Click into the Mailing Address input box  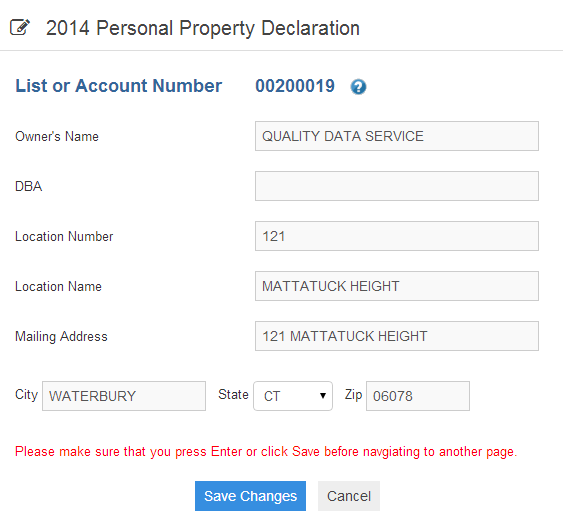(397, 336)
